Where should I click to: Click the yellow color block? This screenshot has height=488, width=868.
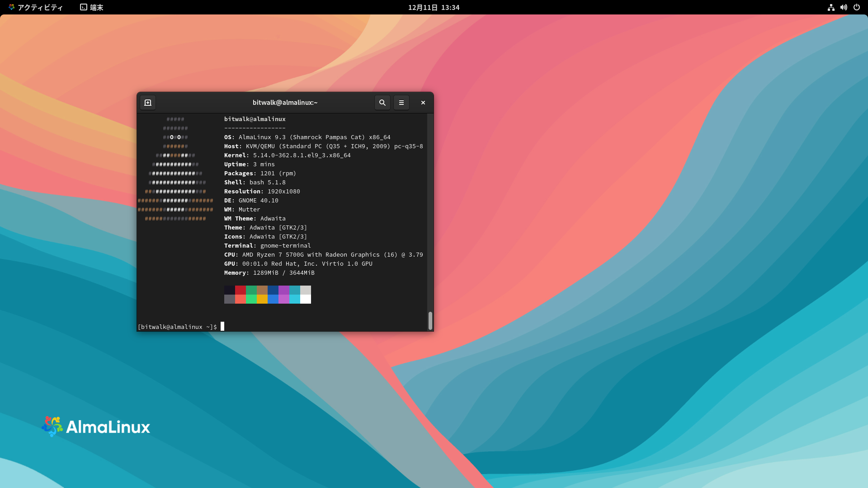point(262,299)
